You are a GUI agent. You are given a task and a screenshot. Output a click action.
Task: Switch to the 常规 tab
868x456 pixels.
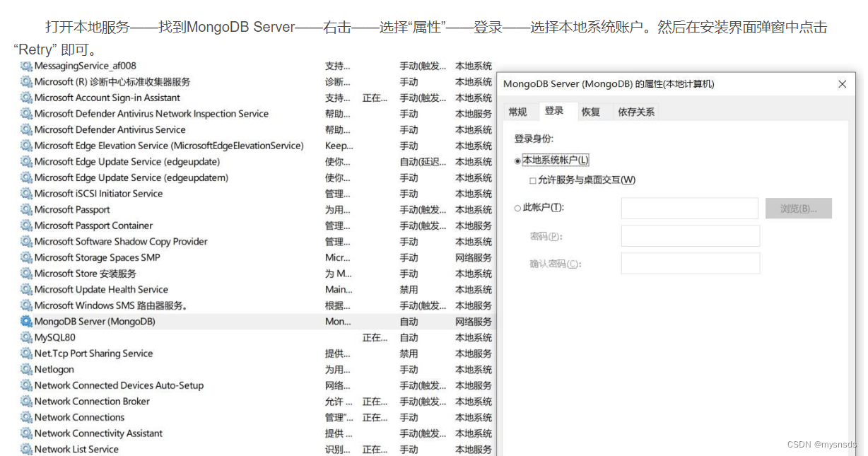(x=518, y=112)
